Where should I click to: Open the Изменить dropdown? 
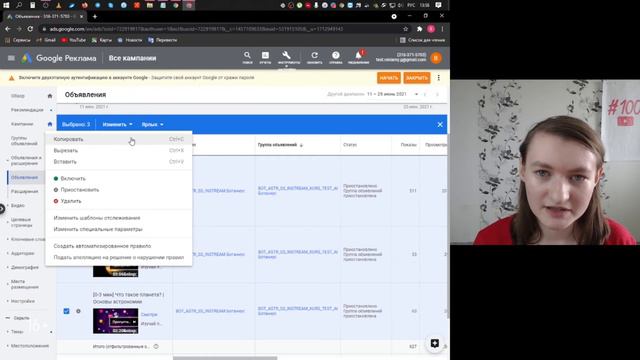coord(117,124)
